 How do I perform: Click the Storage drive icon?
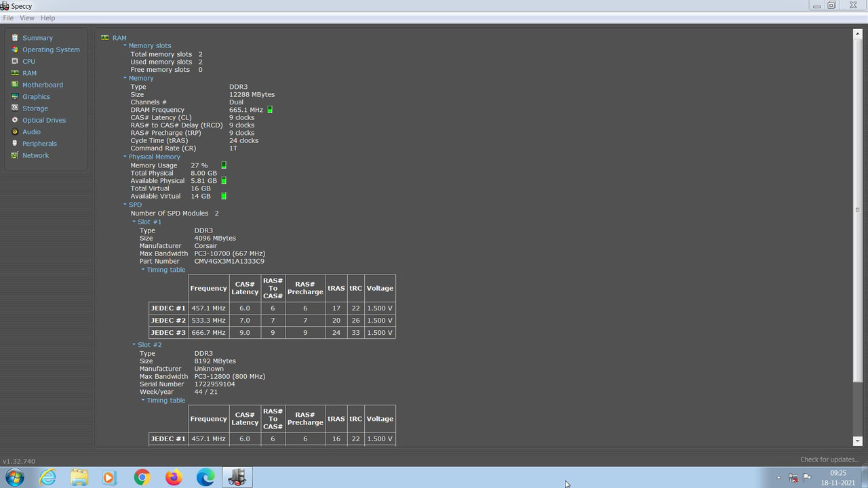[x=15, y=108]
